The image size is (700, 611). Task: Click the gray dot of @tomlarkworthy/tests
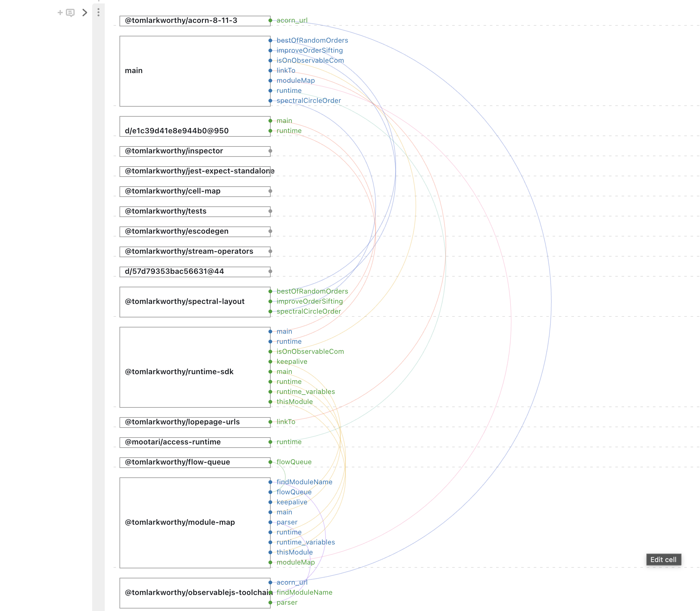click(270, 211)
